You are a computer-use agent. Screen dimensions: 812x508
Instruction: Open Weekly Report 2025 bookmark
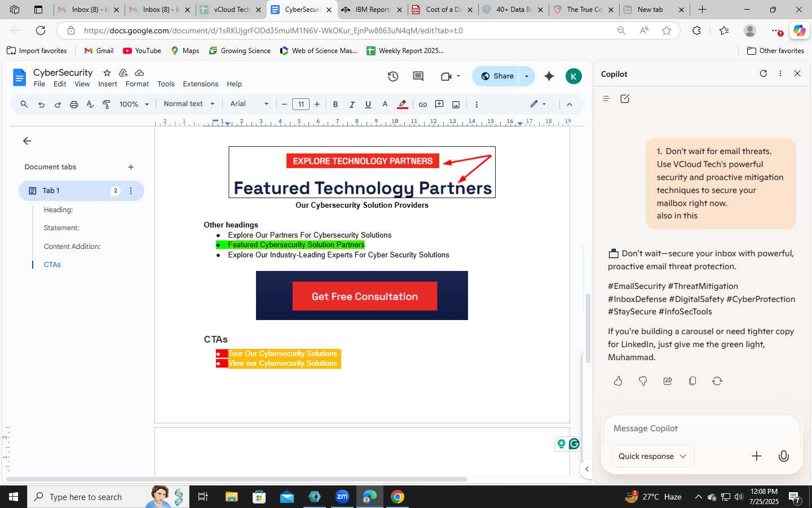405,51
